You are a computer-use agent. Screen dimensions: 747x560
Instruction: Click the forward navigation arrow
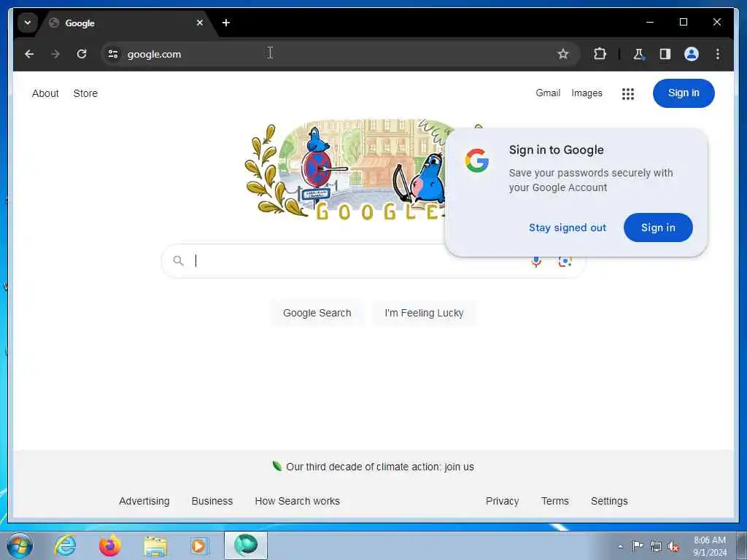click(x=55, y=54)
